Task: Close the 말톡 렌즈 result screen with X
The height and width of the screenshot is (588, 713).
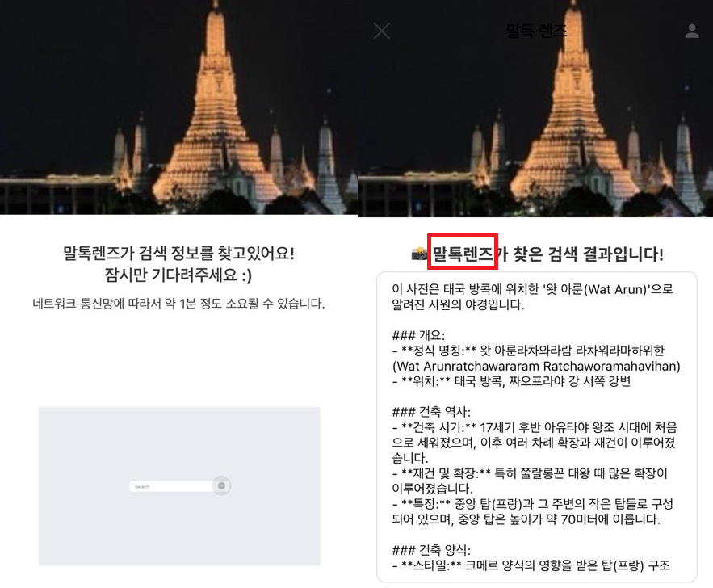Action: [x=381, y=31]
